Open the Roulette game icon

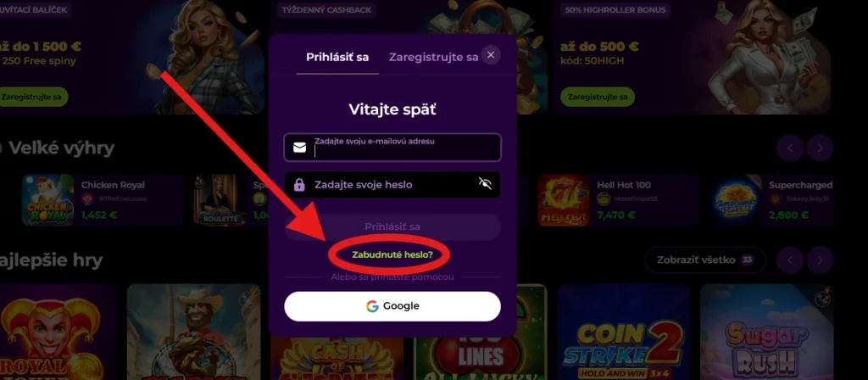pyautogui.click(x=220, y=200)
